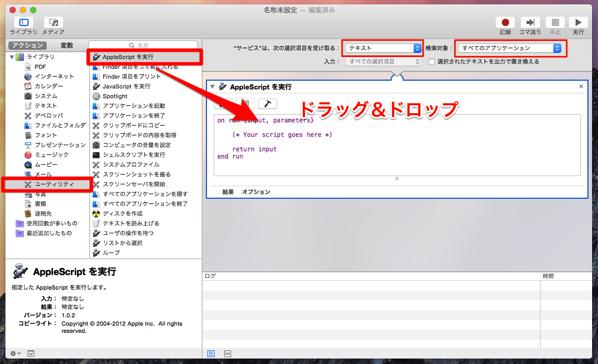Click the 記録 record button
This screenshot has width=598, height=364.
coord(505,23)
